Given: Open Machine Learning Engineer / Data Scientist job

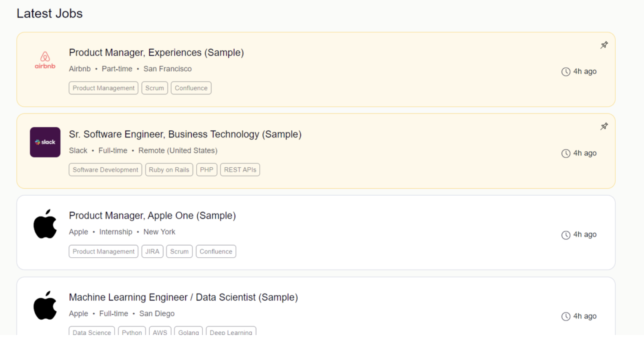Looking at the screenshot, I should pyautogui.click(x=183, y=298).
